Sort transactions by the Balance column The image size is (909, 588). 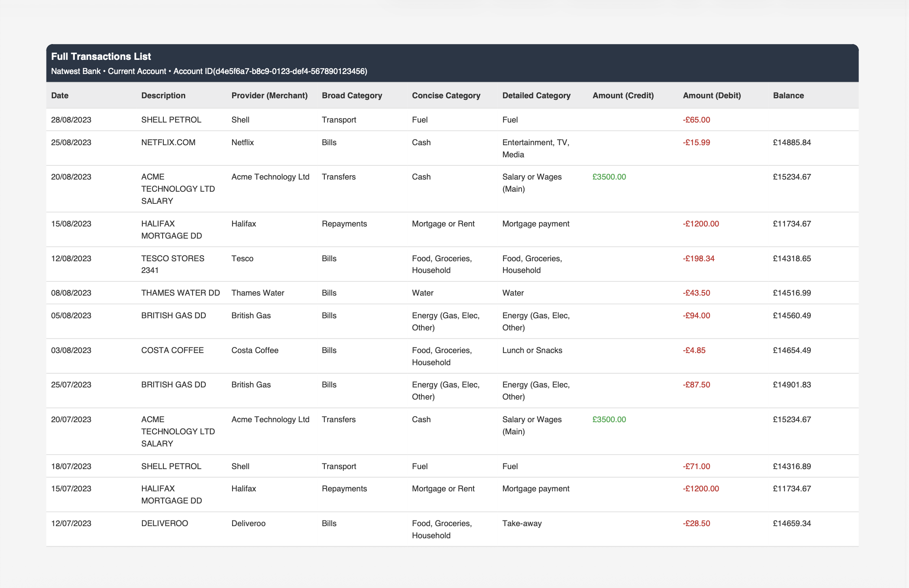(x=788, y=95)
